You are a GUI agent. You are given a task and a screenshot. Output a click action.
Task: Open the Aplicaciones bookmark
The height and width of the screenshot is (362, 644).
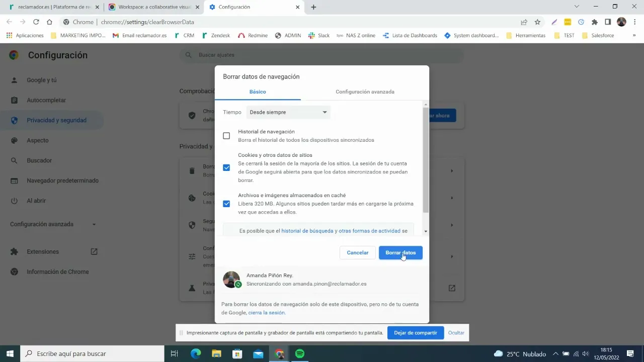25,36
